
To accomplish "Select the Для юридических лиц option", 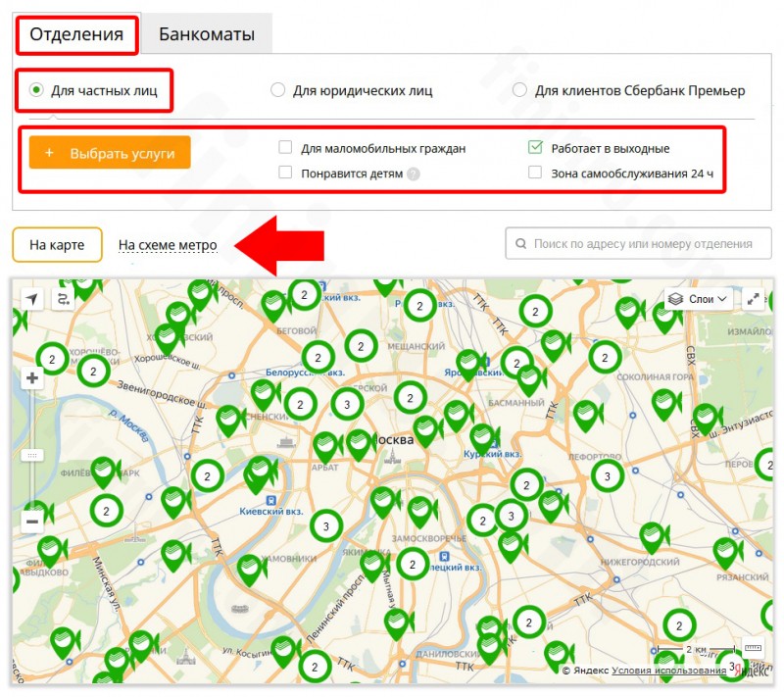I will pos(277,90).
